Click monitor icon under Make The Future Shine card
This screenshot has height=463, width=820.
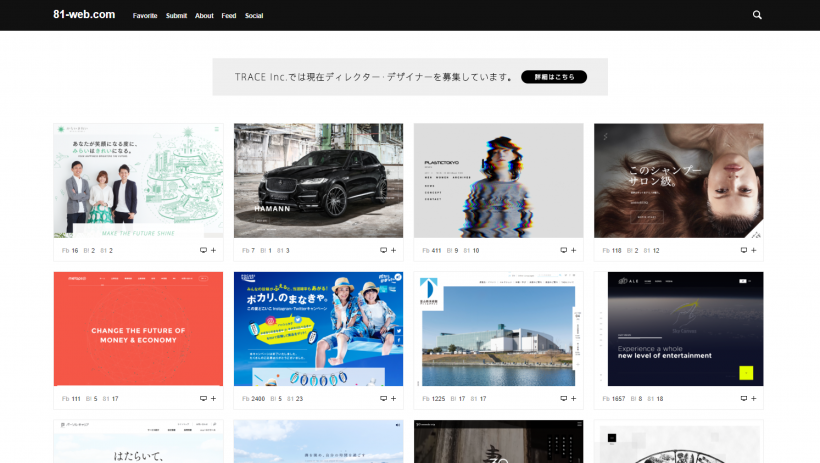pos(203,250)
